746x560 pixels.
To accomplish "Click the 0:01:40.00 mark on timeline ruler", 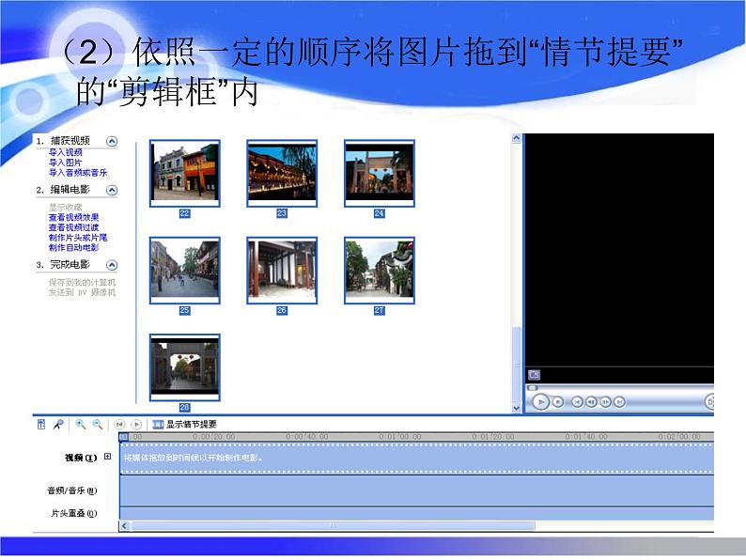I will (x=586, y=436).
